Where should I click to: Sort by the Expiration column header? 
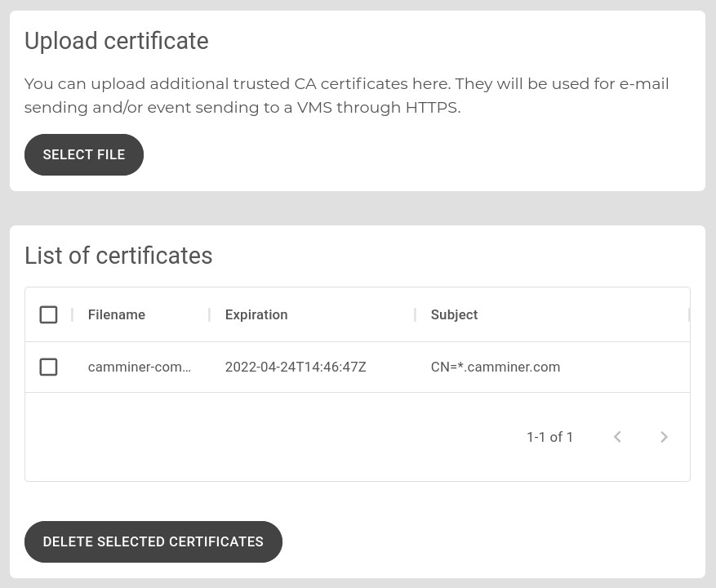tap(256, 314)
